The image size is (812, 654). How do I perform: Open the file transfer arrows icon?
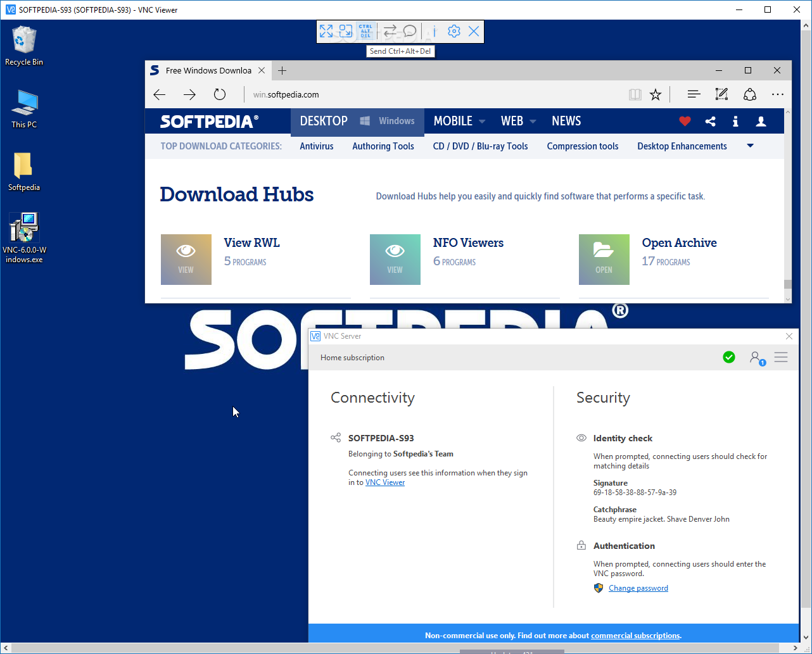tap(390, 31)
